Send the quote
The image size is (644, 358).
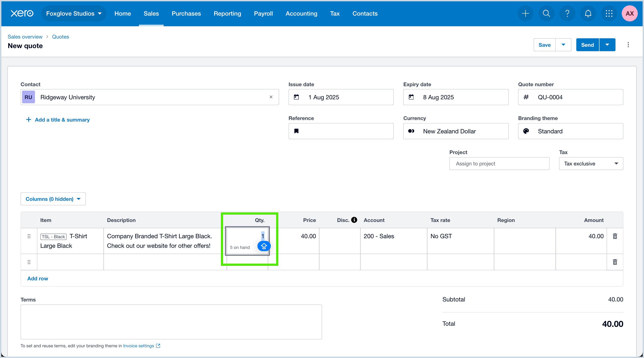tap(587, 45)
